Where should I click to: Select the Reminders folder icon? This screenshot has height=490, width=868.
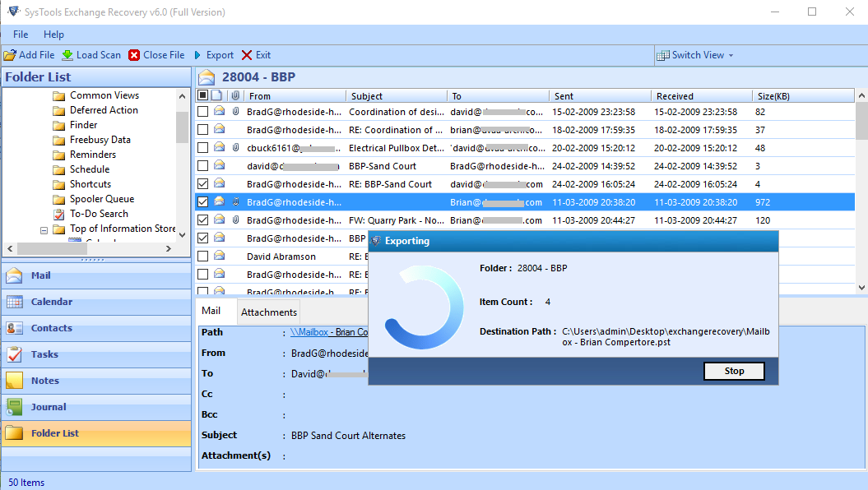[58, 155]
